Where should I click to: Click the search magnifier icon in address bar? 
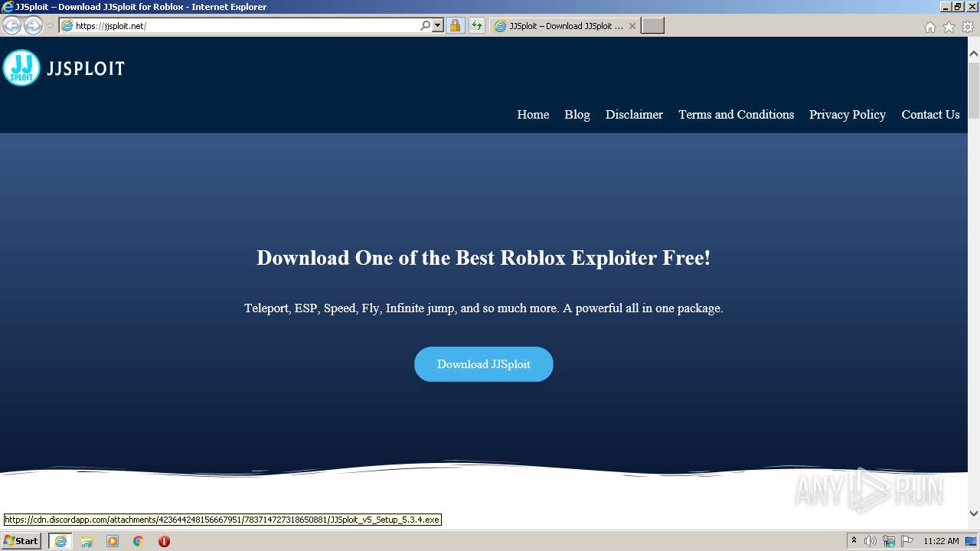click(x=426, y=25)
